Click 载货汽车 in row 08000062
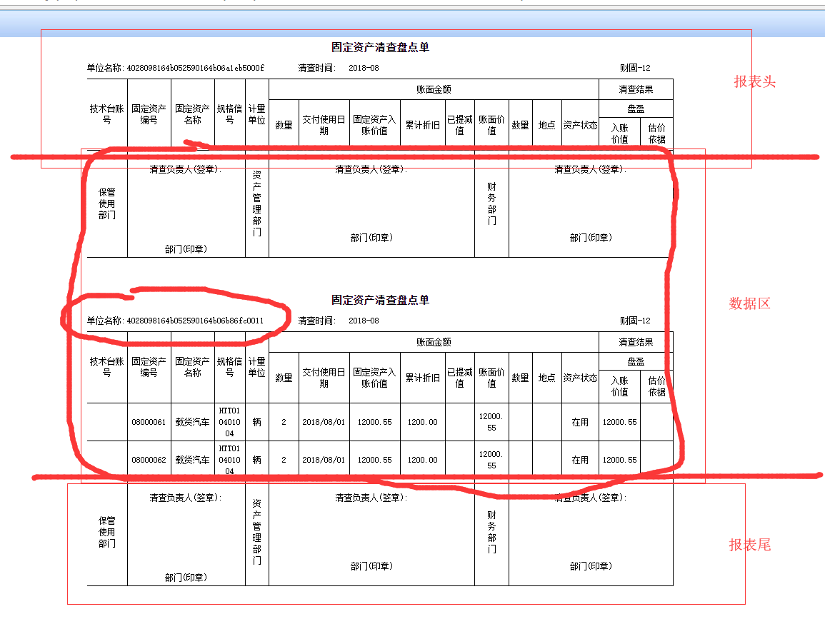825x644 pixels. [x=193, y=460]
